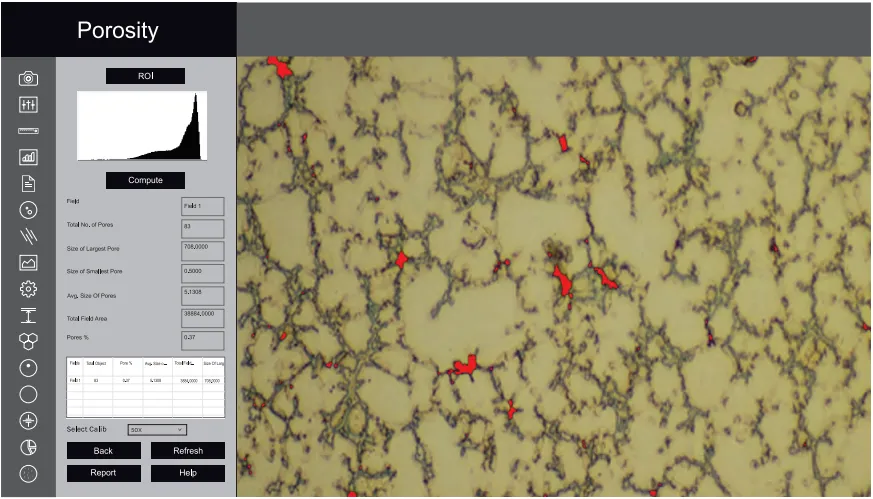Select the sliders adjustment icon in sidebar
This screenshot has width=873, height=499.
coord(28,105)
